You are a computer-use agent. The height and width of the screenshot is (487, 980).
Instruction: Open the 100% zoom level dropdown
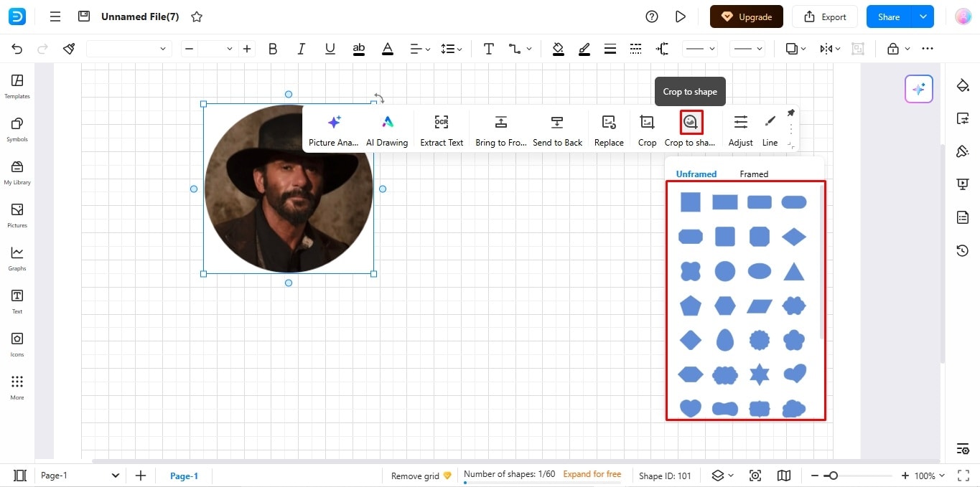point(929,476)
